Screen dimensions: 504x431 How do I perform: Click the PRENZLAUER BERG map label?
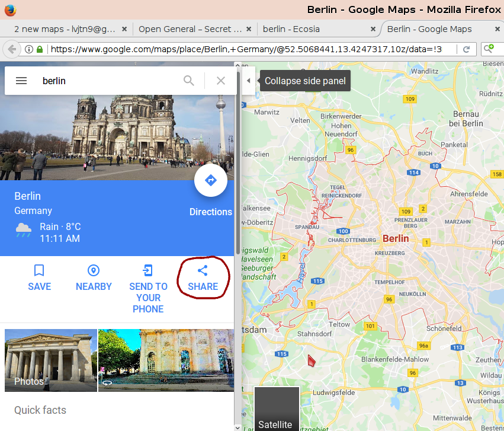(411, 223)
